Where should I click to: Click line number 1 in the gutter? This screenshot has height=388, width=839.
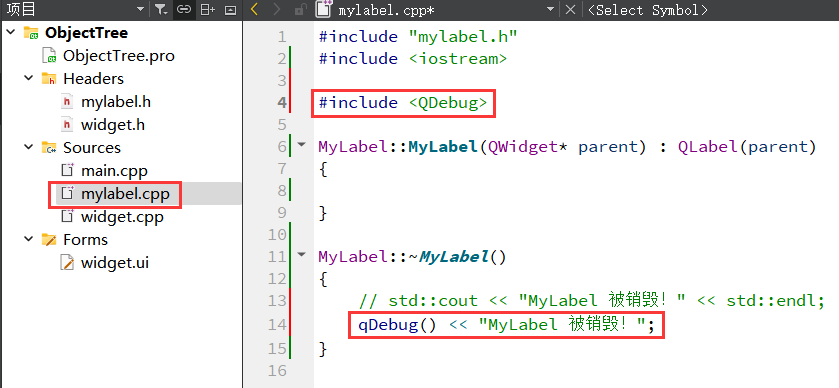[281, 37]
